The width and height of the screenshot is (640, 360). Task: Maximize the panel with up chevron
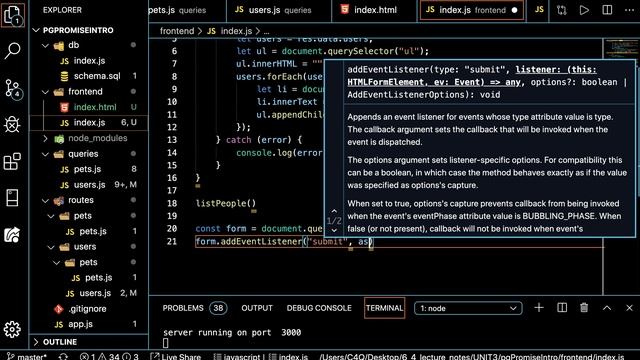(x=607, y=308)
